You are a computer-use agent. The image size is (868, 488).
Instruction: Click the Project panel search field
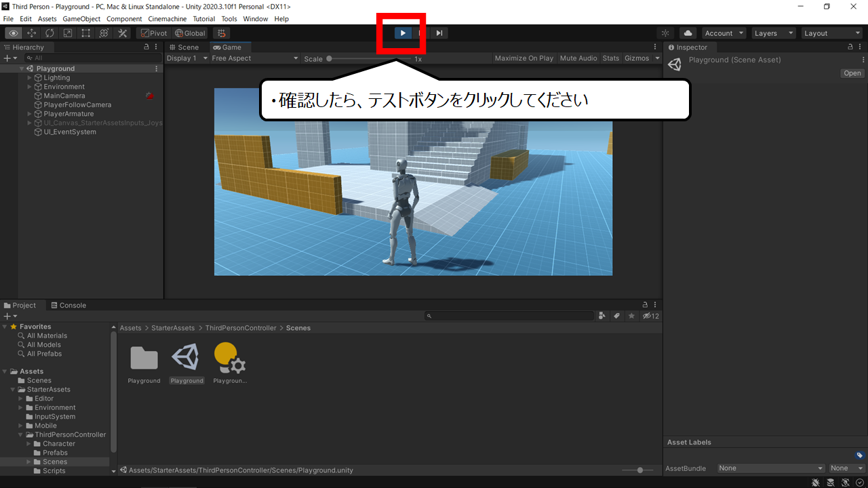[510, 316]
